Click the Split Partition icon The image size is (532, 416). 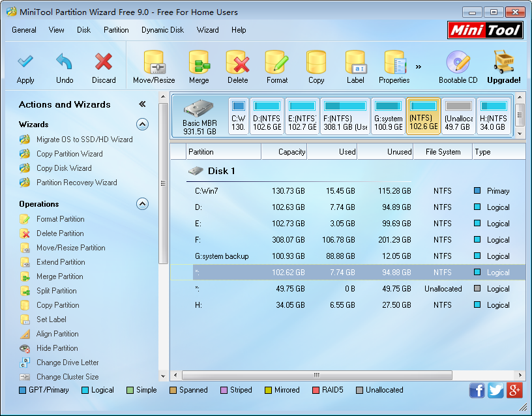(x=25, y=291)
